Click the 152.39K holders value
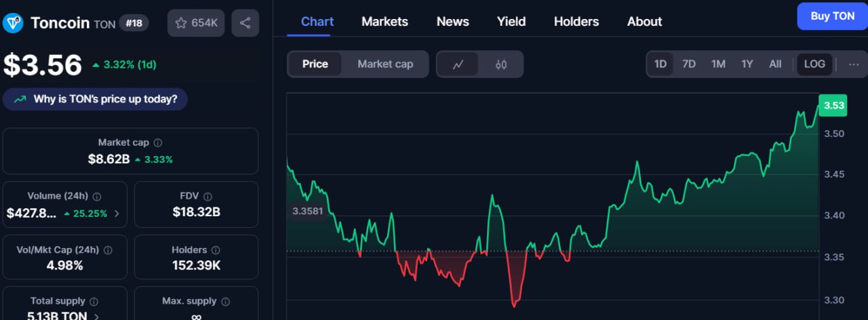Viewport: 868px width, 320px height. tap(197, 265)
